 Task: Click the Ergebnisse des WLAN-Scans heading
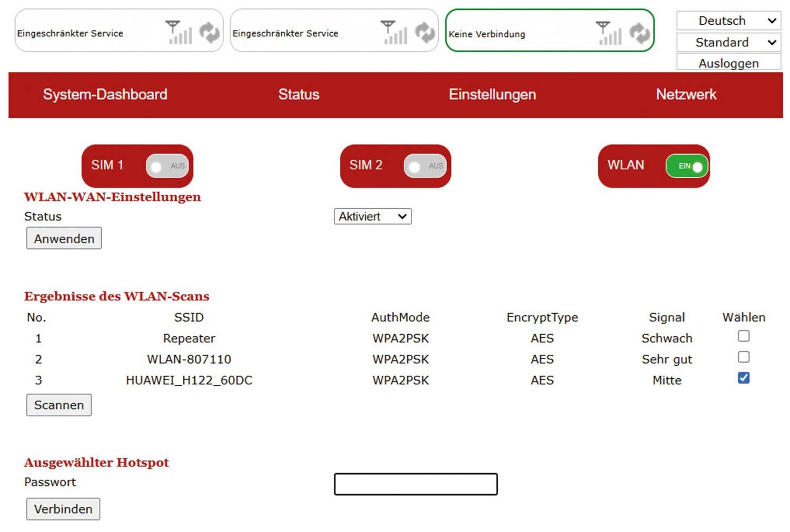[x=116, y=296]
